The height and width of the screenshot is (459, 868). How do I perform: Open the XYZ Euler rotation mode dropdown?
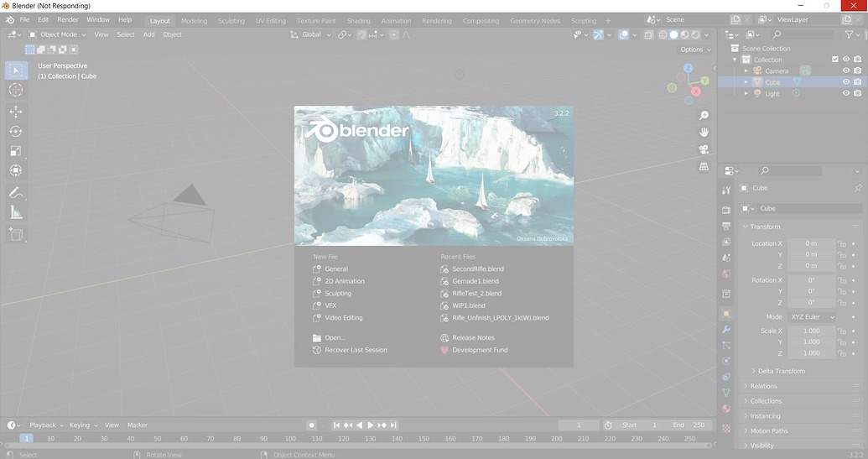point(812,316)
